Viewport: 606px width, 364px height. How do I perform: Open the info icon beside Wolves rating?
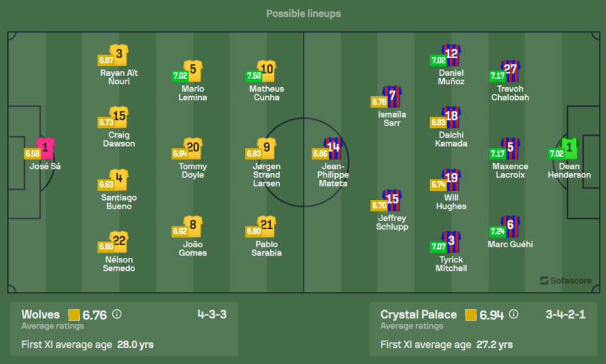[117, 314]
